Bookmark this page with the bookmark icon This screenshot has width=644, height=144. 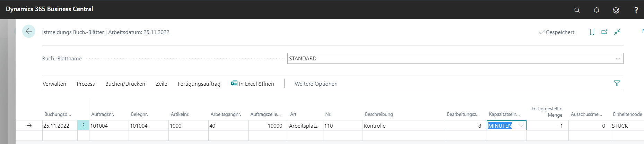[x=592, y=32]
